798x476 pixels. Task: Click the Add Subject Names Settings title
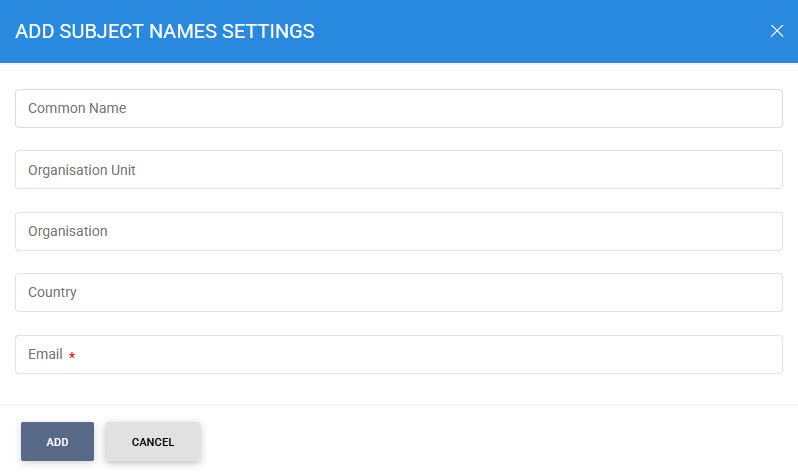[x=165, y=32]
